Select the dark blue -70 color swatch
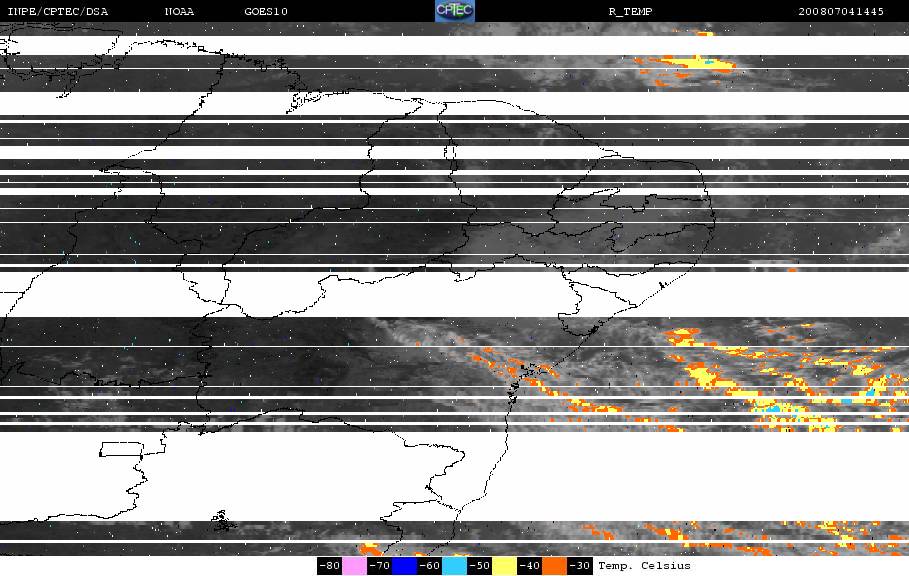This screenshot has width=909, height=576. (404, 566)
